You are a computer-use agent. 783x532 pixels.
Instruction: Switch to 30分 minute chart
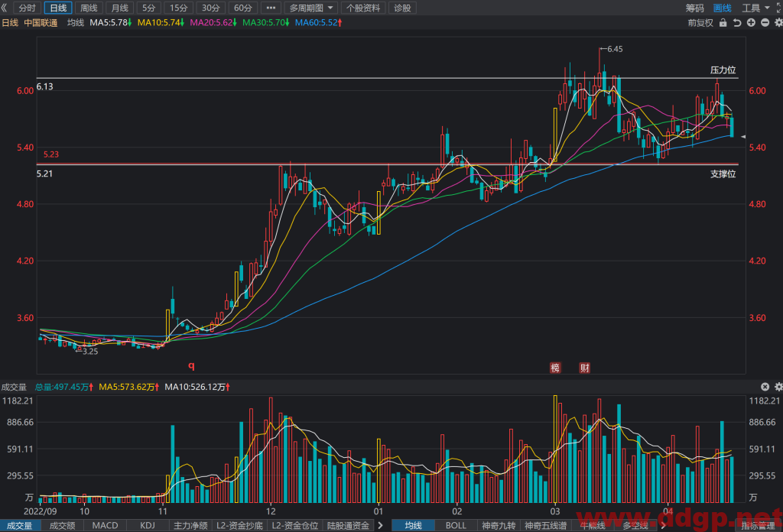210,8
